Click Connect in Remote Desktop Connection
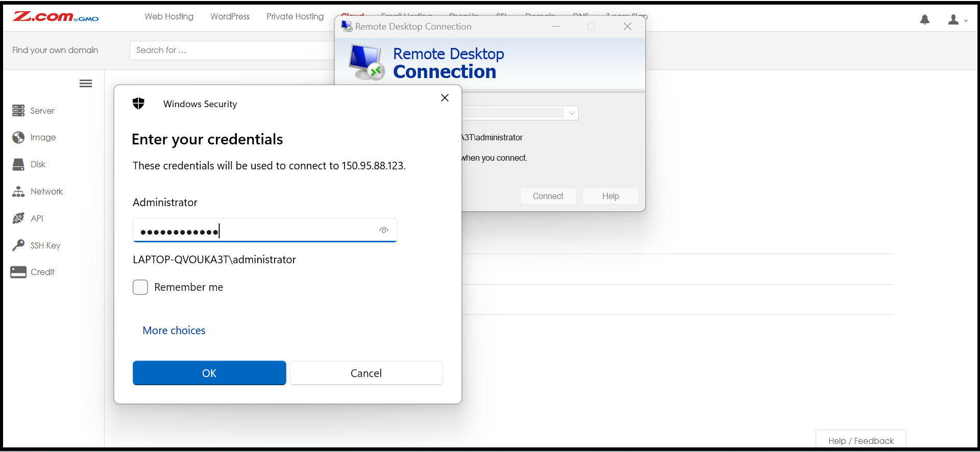980x452 pixels. pyautogui.click(x=548, y=196)
